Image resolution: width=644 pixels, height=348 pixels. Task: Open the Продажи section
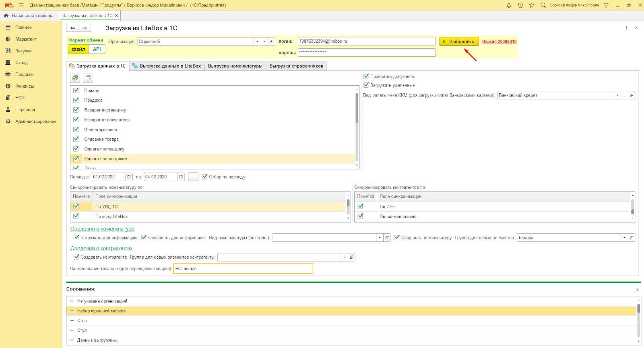click(24, 74)
